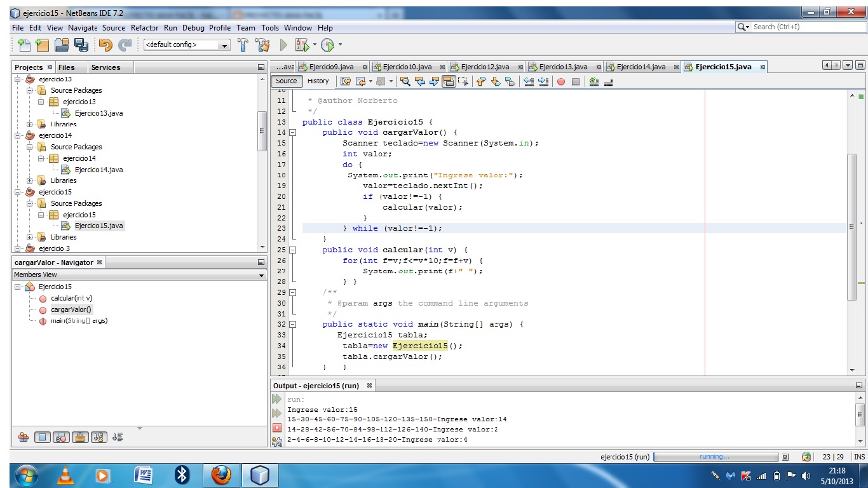Run the project with the green arrow
The height and width of the screenshot is (488, 868).
tap(282, 44)
